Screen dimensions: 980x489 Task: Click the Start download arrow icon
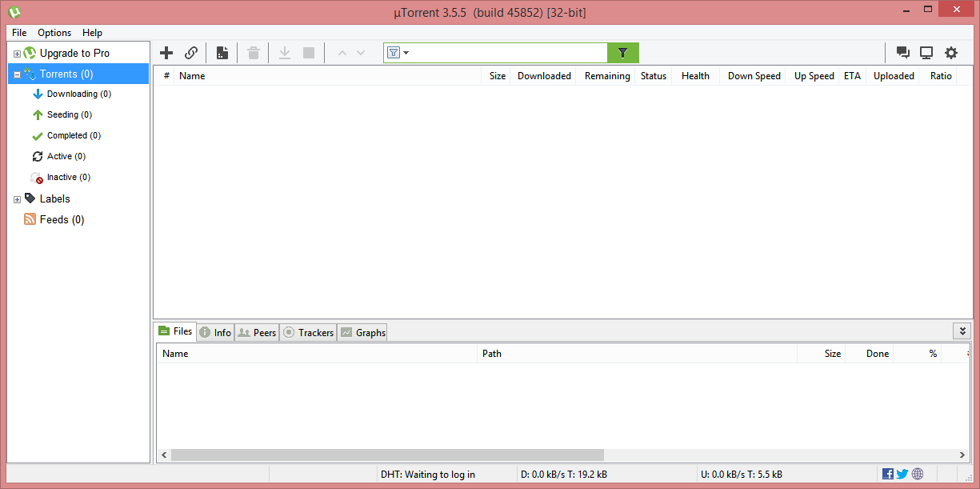point(284,53)
